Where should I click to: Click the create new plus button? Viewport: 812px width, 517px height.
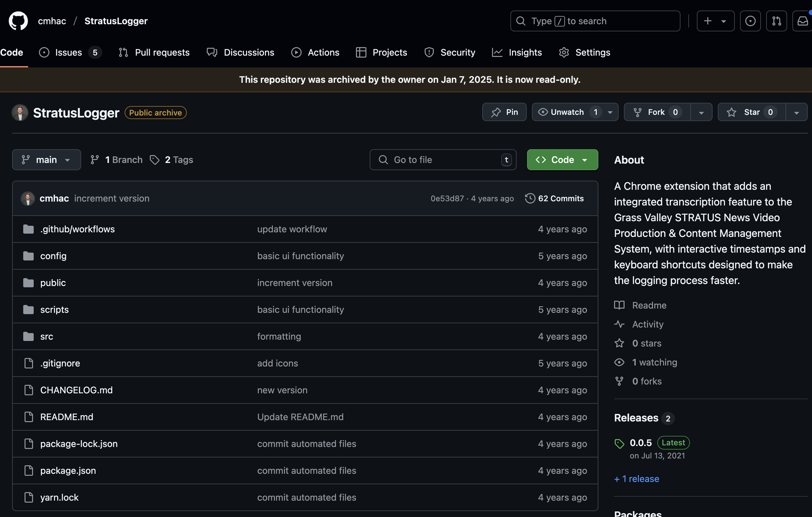pos(715,21)
